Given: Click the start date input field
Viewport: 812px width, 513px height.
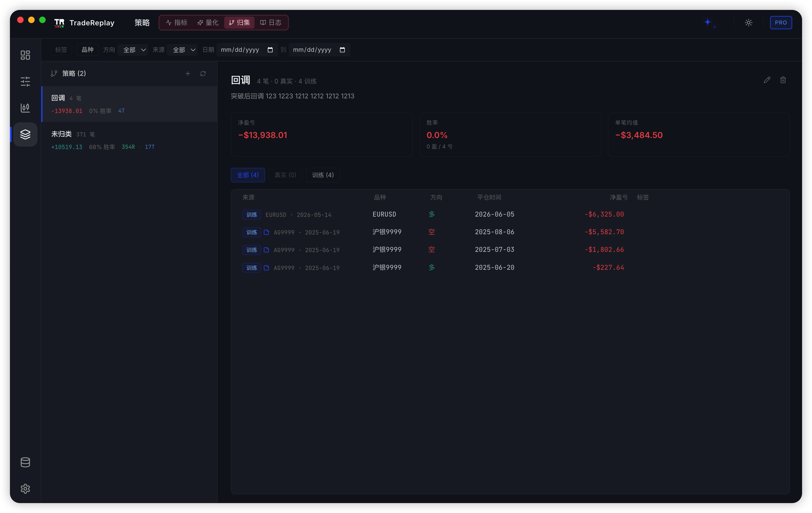Looking at the screenshot, I should (247, 50).
